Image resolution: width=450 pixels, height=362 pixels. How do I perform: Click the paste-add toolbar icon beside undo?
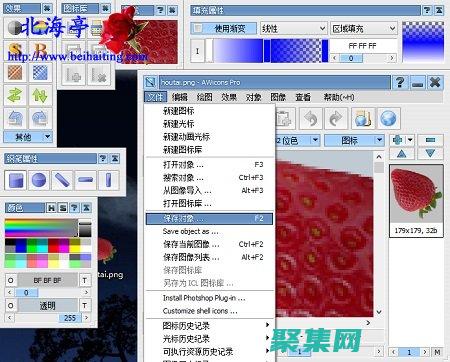tap(285, 118)
